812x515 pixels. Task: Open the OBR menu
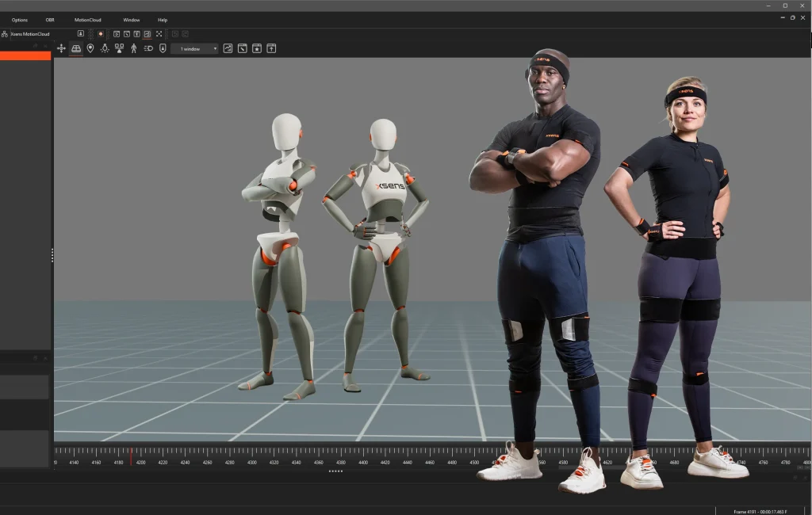[50, 20]
